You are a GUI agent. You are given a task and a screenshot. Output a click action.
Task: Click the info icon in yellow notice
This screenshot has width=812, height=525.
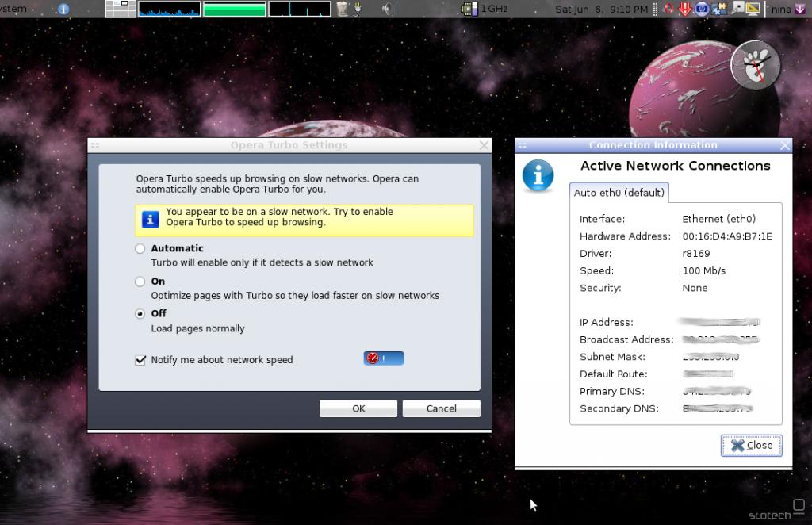150,220
